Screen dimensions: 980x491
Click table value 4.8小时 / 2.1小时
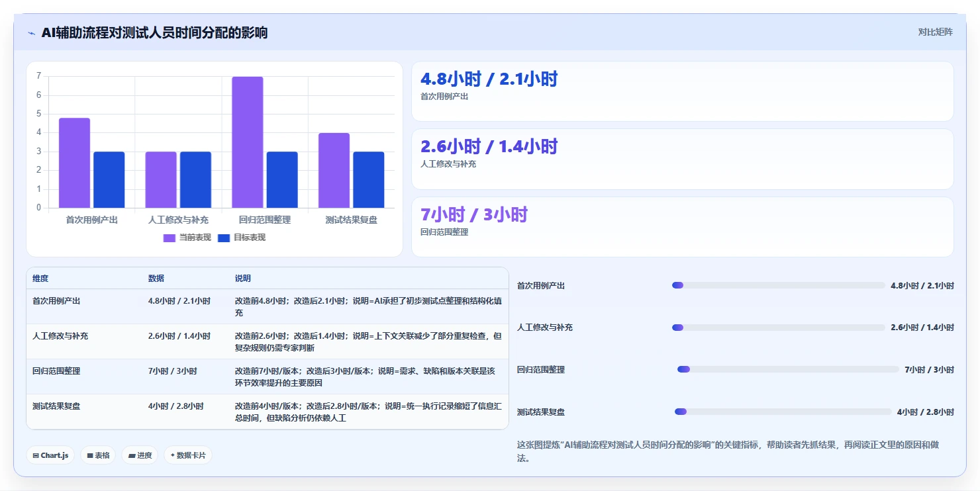click(x=179, y=300)
